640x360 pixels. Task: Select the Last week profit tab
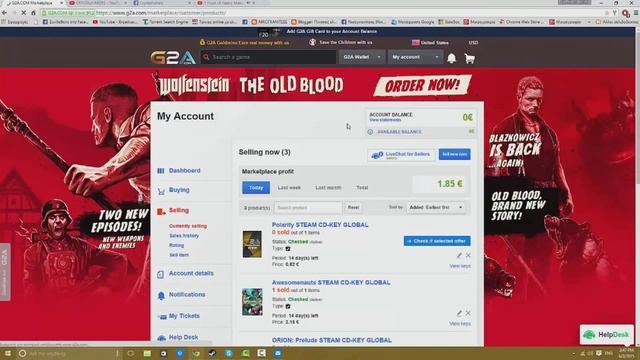289,188
